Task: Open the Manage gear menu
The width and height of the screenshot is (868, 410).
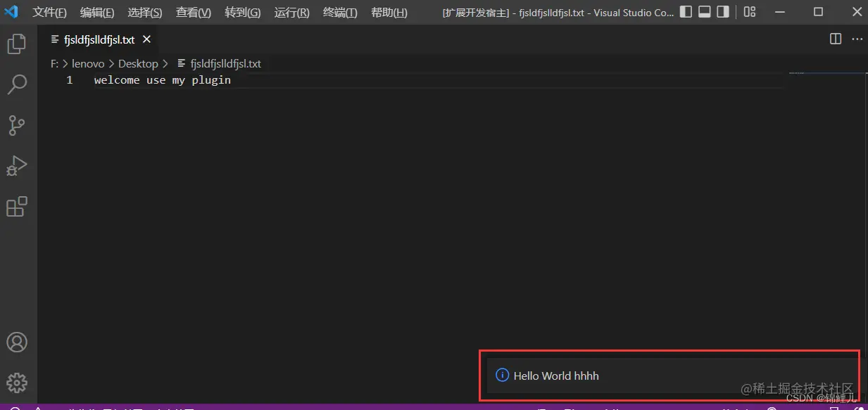Action: coord(17,383)
